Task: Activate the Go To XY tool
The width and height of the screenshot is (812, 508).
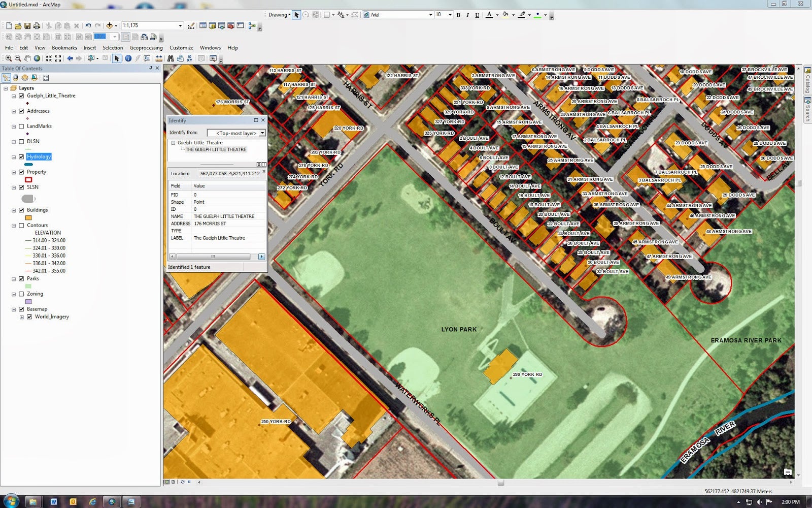Action: pos(190,58)
